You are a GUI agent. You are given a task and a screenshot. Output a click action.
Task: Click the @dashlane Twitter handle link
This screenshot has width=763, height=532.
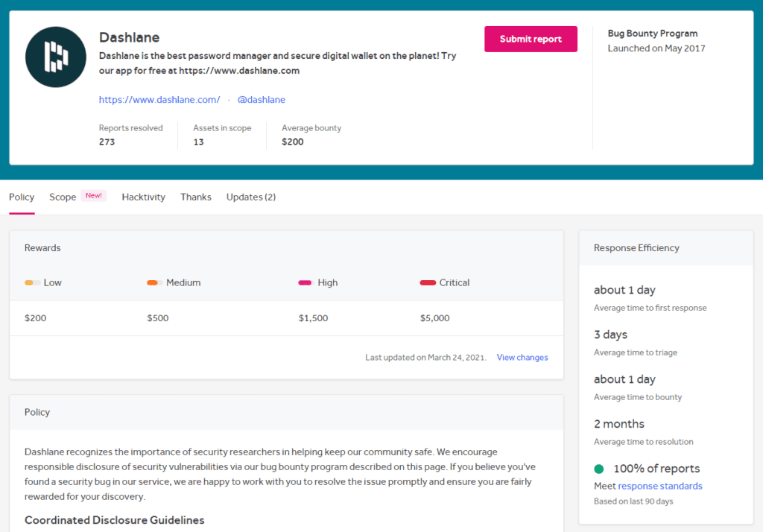click(262, 99)
